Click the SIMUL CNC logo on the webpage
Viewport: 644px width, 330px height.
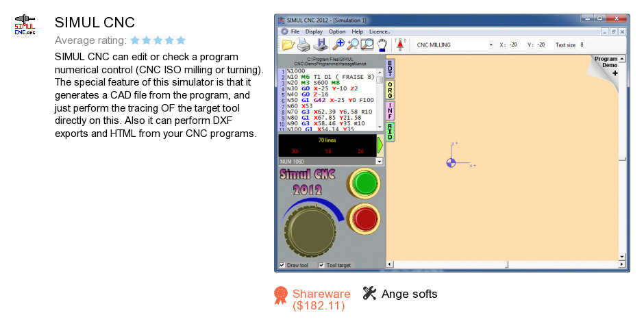pyautogui.click(x=25, y=25)
